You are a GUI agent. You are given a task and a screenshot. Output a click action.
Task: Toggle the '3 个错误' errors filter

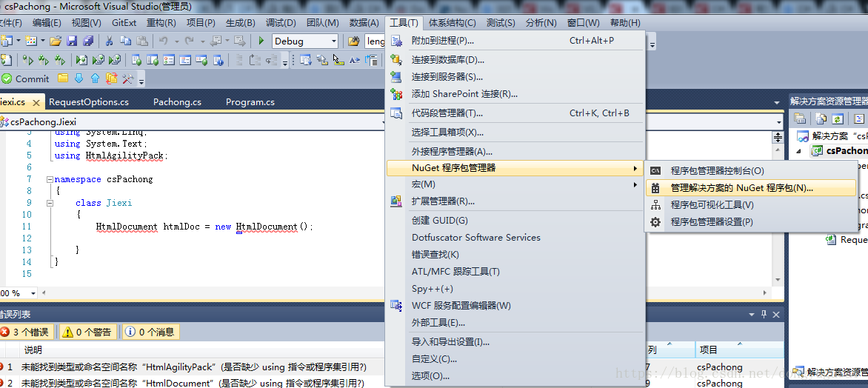point(27,332)
